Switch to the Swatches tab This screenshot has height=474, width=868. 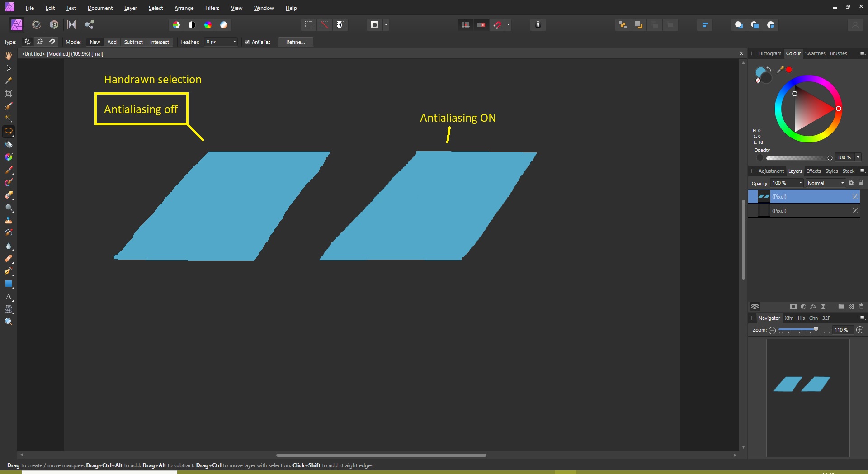click(815, 53)
